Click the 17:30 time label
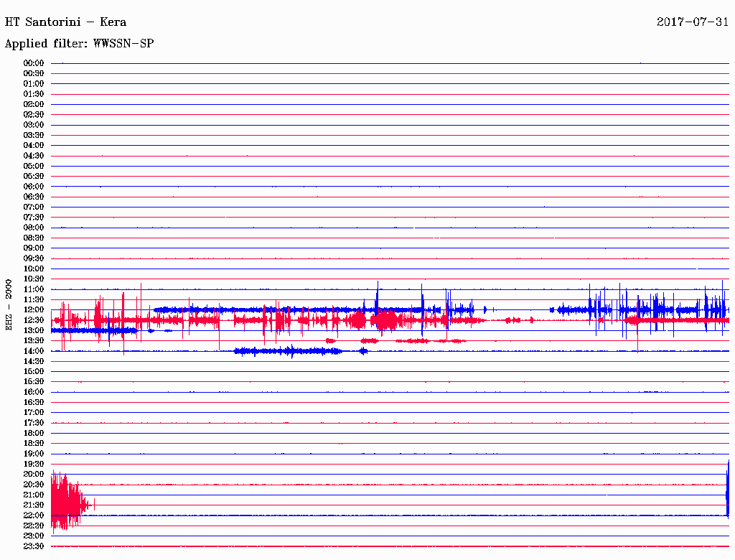Viewport: 735px width, 560px height. (34, 423)
